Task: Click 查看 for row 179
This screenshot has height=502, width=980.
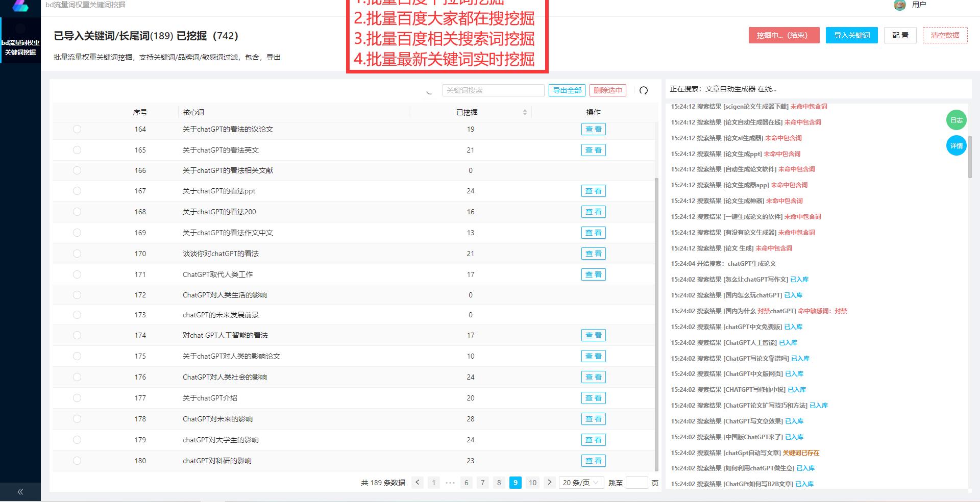Action: coord(593,440)
